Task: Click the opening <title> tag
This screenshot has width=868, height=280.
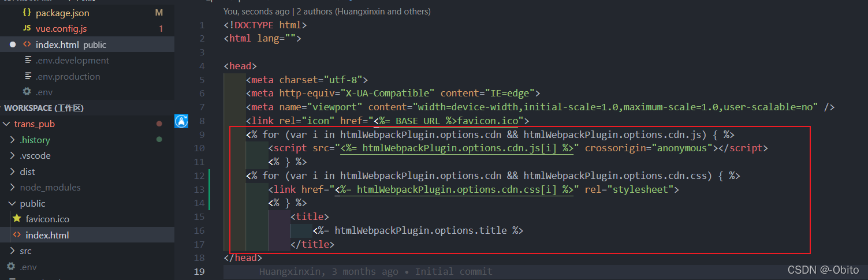Action: click(310, 217)
